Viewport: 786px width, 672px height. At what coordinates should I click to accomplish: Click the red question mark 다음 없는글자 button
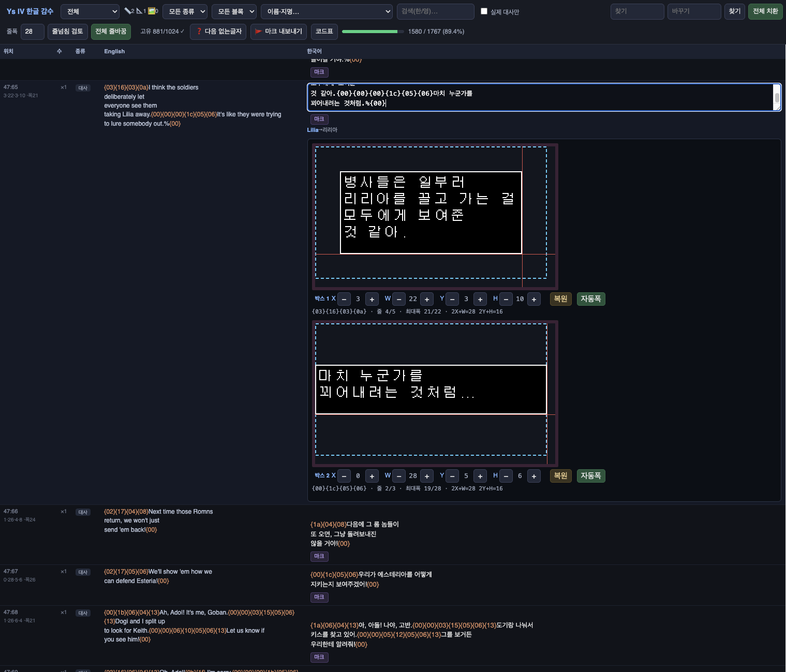pos(218,32)
